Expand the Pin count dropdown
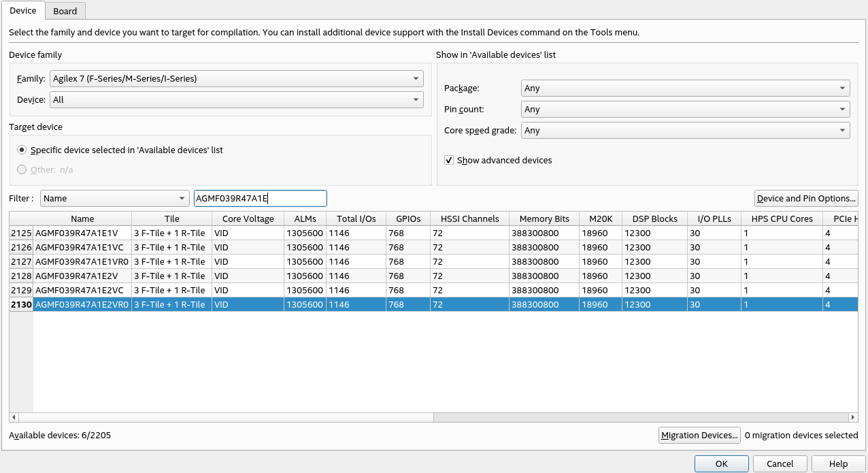 685,110
